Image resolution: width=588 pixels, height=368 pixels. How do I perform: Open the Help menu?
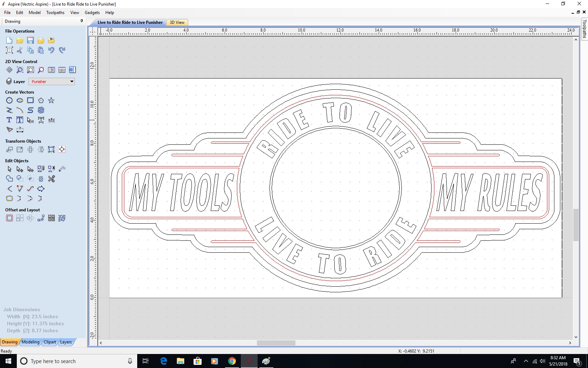tap(110, 13)
